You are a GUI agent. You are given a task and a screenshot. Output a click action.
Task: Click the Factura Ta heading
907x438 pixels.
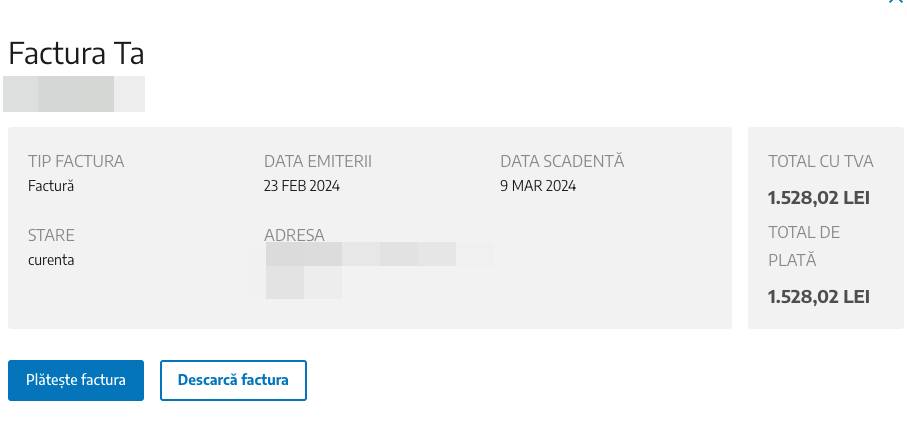[x=76, y=53]
